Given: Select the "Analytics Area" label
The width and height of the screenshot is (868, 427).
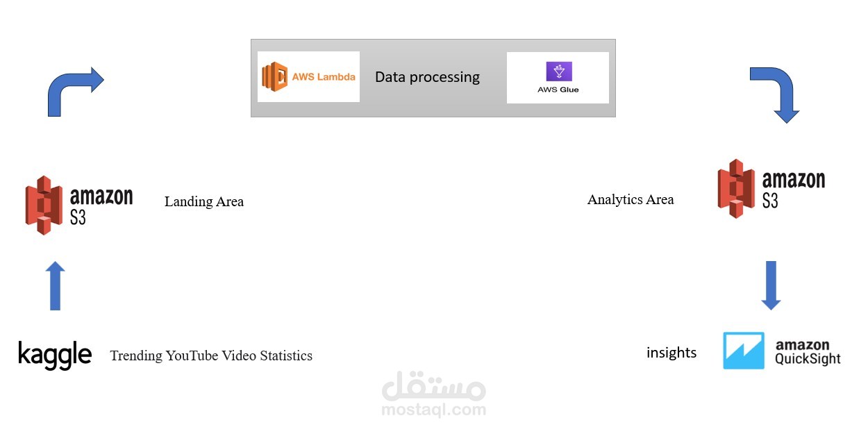Looking at the screenshot, I should 631,200.
